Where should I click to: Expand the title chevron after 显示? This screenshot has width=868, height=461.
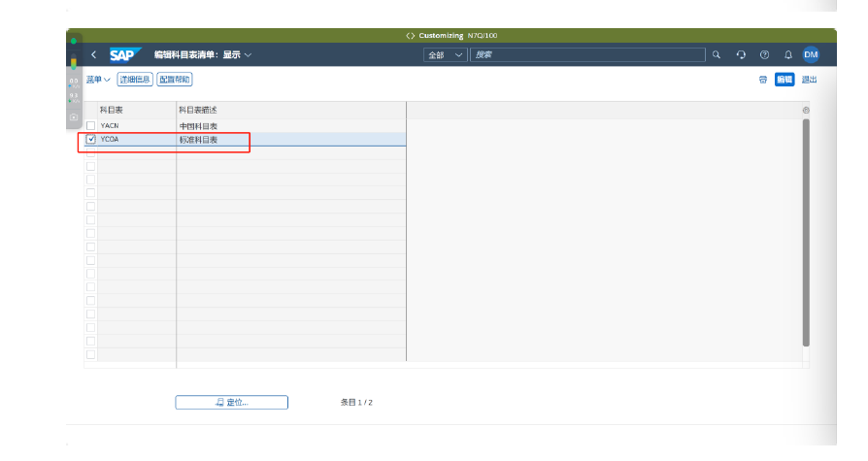(x=248, y=55)
